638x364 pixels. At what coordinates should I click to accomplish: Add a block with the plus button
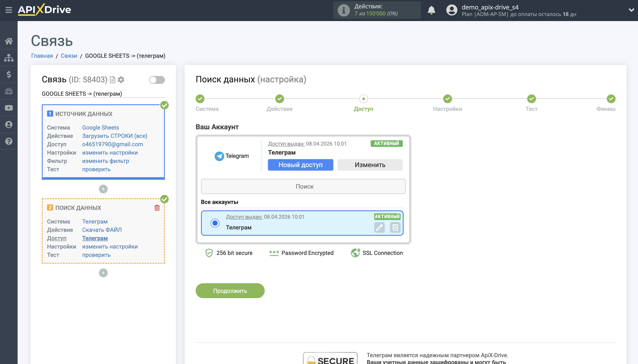(103, 189)
